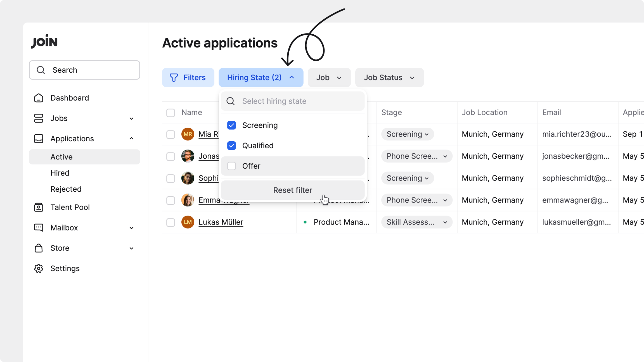This screenshot has width=644, height=362.
Task: Click the Mailbox chat icon
Action: 39,228
